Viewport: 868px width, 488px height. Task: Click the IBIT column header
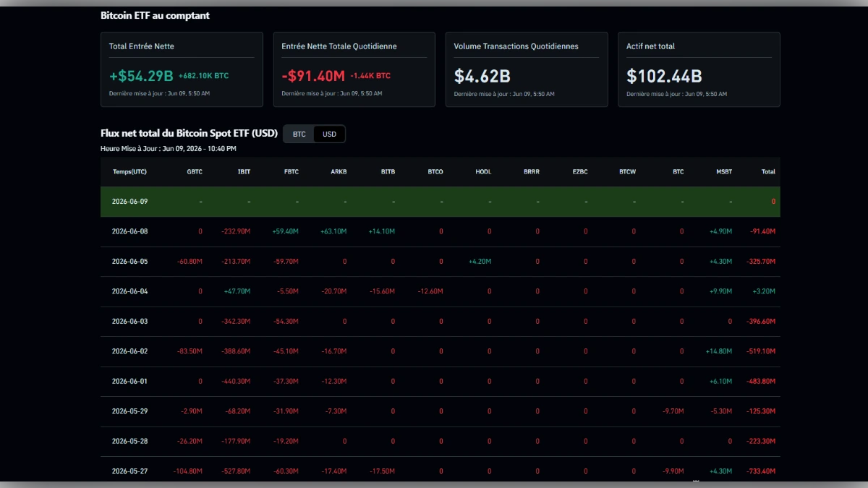(244, 172)
